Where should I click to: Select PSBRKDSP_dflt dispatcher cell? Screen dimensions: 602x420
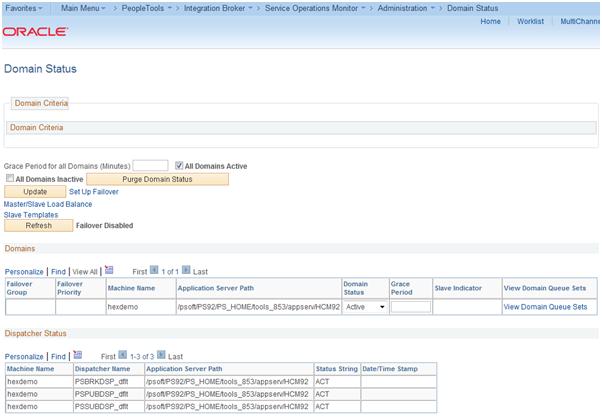102,382
